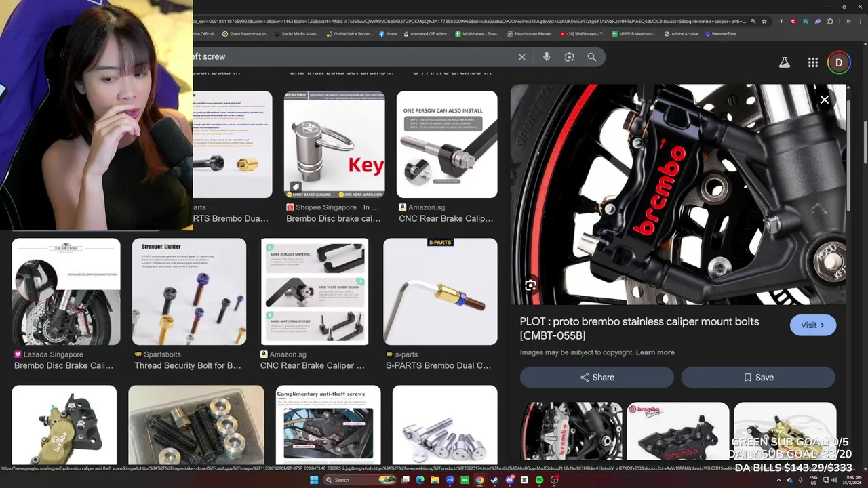Open the Google account avatar D
The image size is (868, 488).
[x=839, y=62]
